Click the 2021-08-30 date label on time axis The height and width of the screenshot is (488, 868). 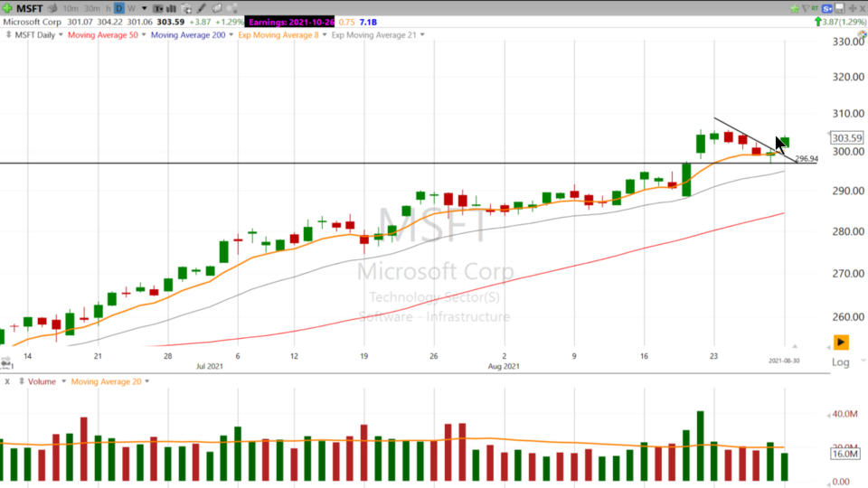[784, 361]
